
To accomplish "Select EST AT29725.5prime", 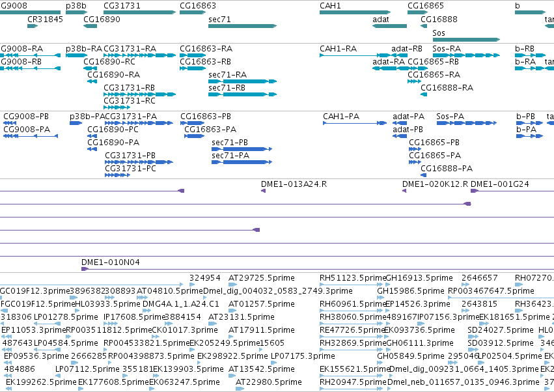I will (262, 278).
